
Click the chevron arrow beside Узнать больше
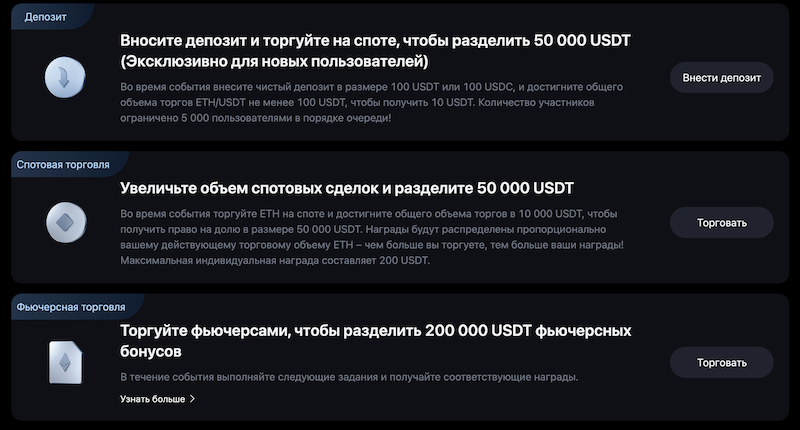pos(192,399)
